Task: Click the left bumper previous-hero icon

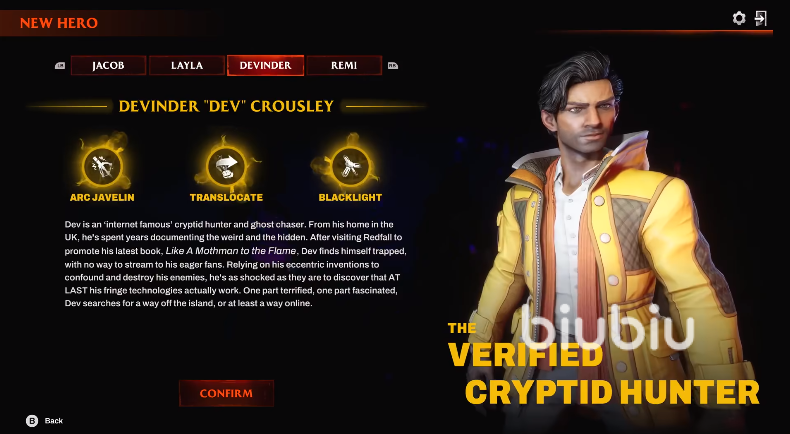Action: coord(60,66)
